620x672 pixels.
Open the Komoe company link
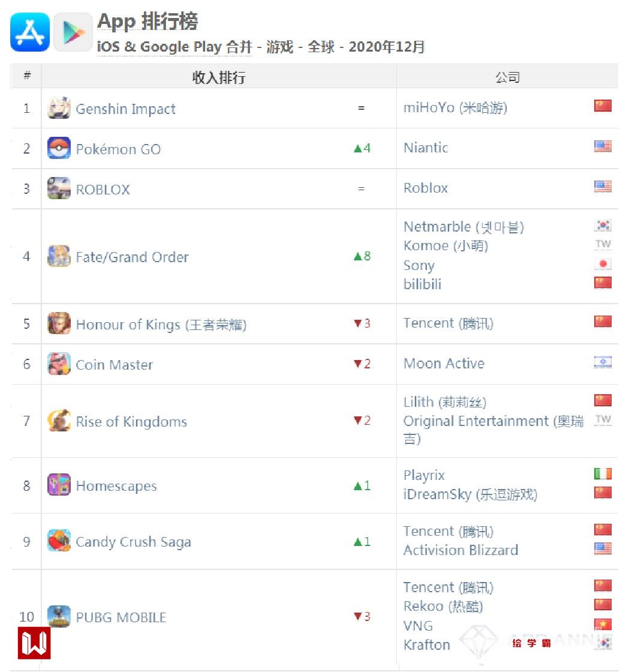coord(446,246)
